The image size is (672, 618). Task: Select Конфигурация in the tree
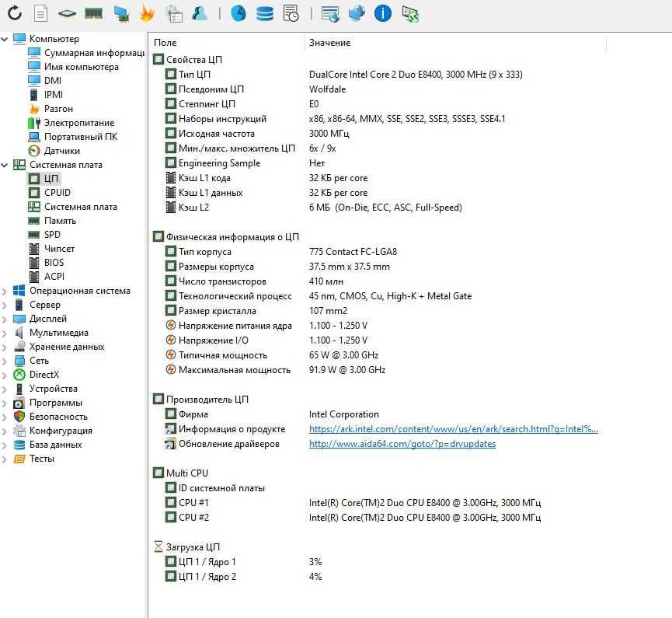[x=61, y=431]
